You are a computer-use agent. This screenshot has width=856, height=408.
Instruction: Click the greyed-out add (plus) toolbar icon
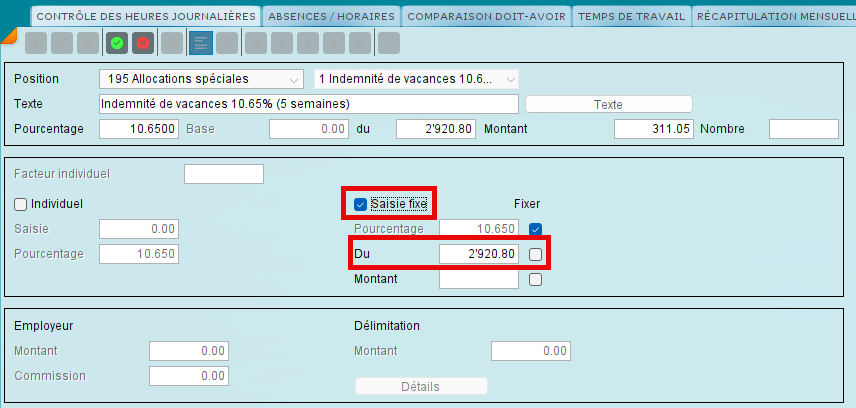pos(36,43)
